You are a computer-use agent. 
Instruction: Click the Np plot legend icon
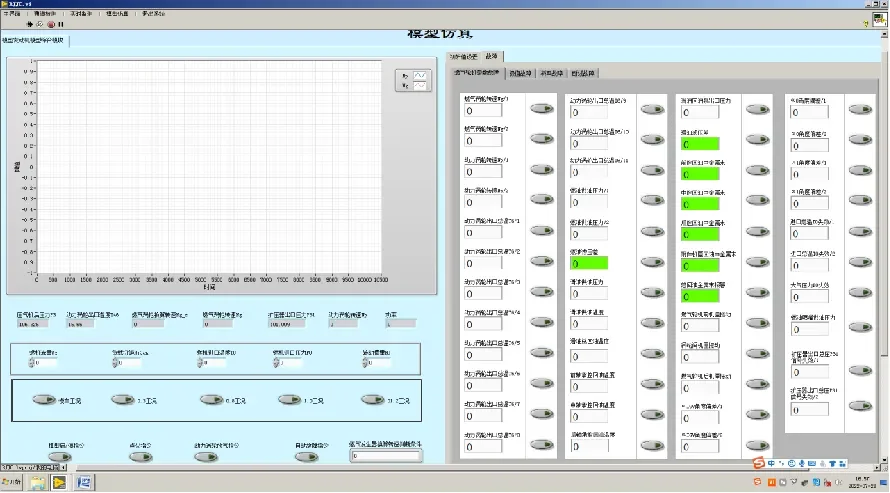(419, 76)
